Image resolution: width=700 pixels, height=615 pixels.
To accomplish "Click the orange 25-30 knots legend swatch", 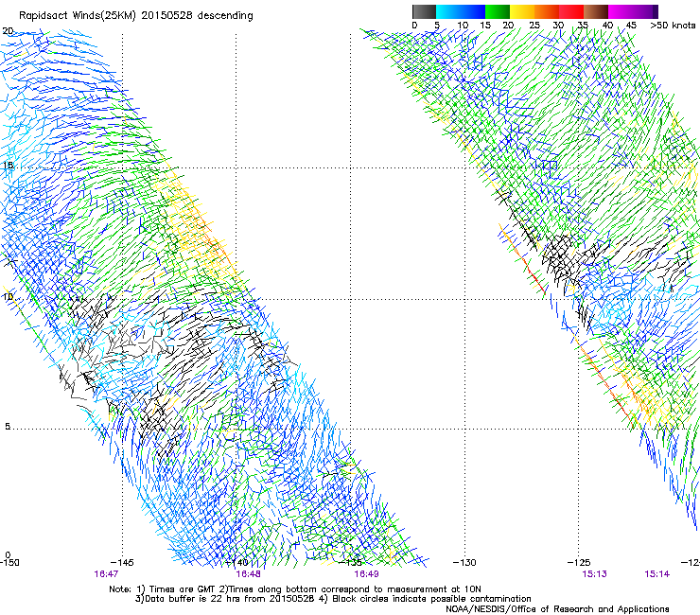I will (547, 11).
